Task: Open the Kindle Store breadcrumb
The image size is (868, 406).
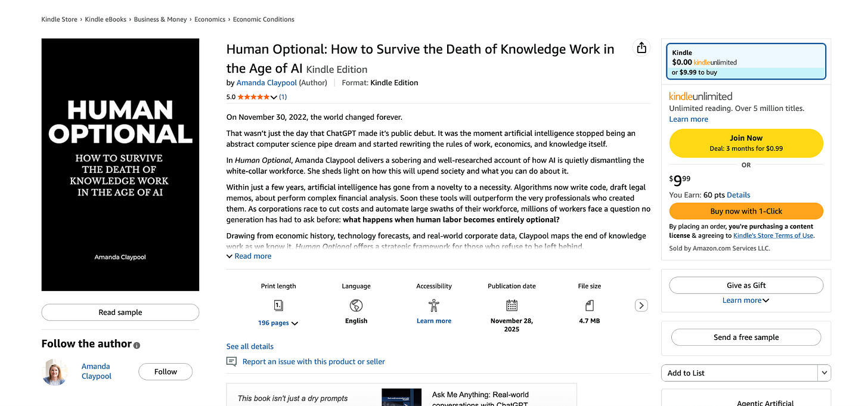Action: [x=59, y=19]
